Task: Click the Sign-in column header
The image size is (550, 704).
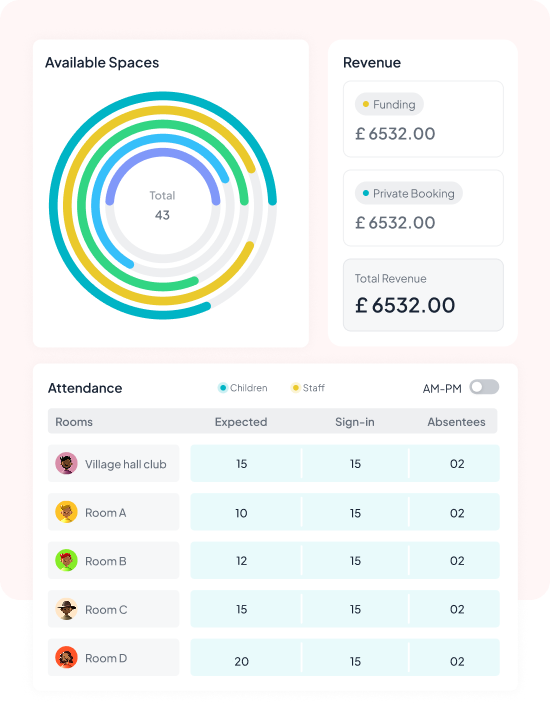Action: click(x=355, y=422)
